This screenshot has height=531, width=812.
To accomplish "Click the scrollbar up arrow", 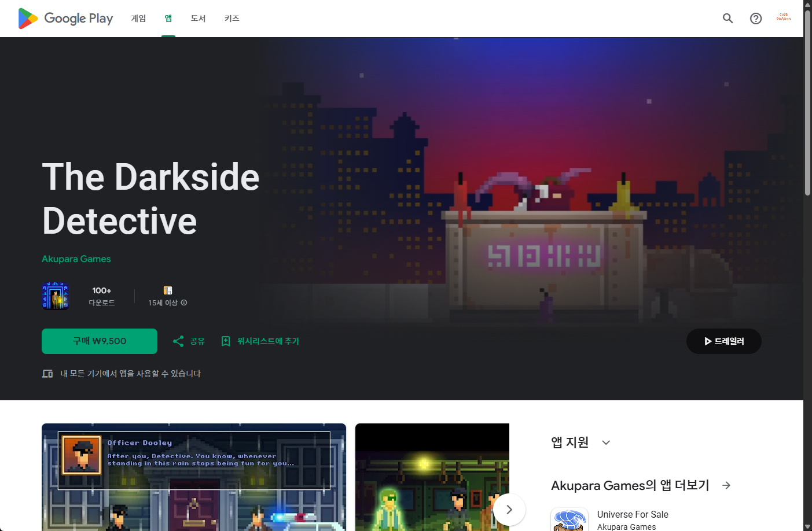I will pos(807,4).
